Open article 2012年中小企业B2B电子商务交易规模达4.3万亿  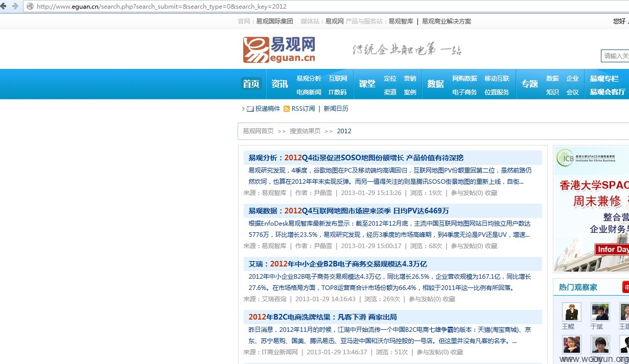pos(338,264)
